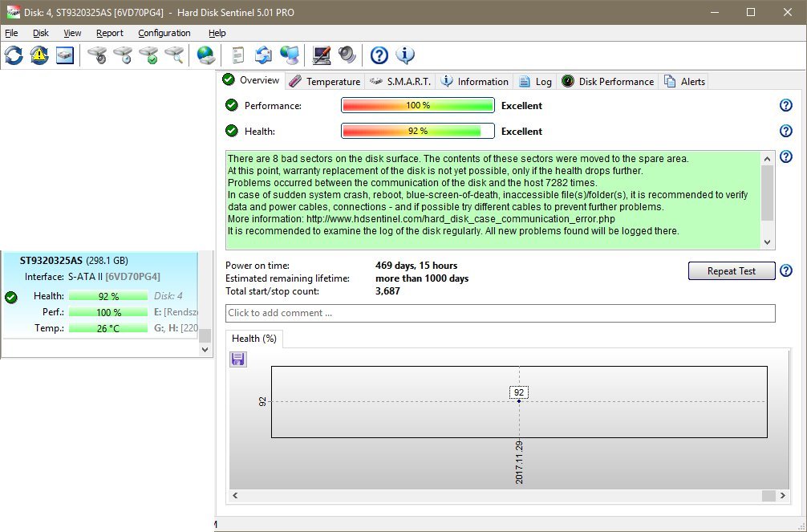The width and height of the screenshot is (807, 532).
Task: Select the ST9320325AS disk entry title
Action: point(74,261)
